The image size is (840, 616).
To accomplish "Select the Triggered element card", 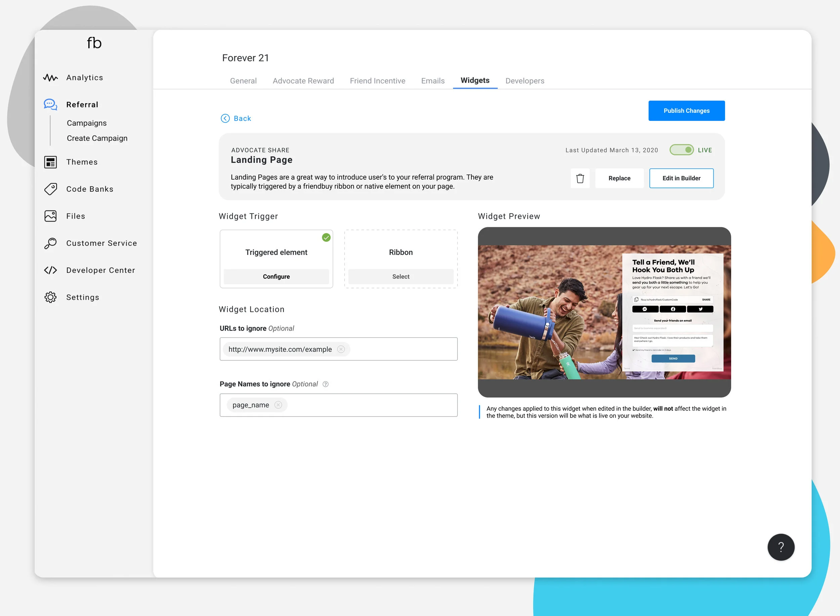I will point(276,252).
